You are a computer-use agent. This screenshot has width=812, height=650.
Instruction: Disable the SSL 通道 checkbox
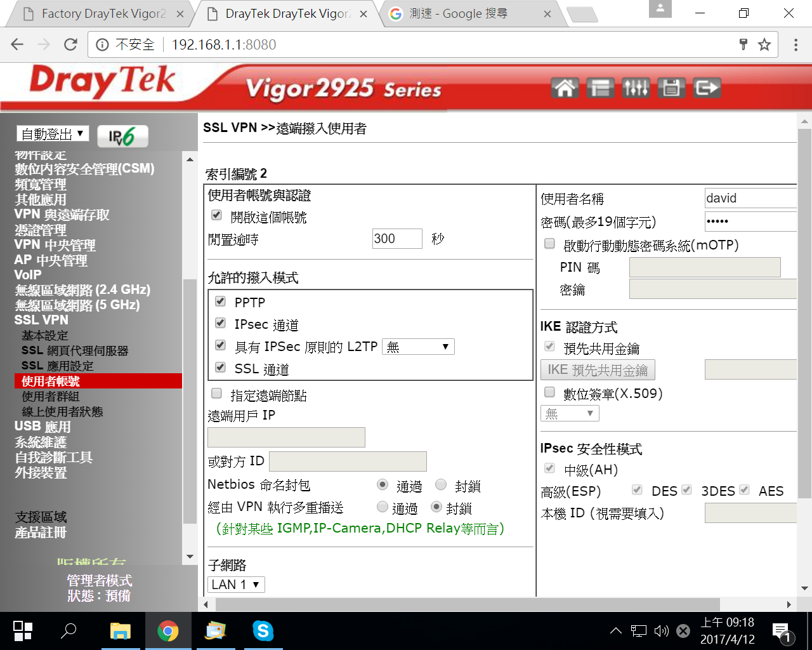point(221,368)
